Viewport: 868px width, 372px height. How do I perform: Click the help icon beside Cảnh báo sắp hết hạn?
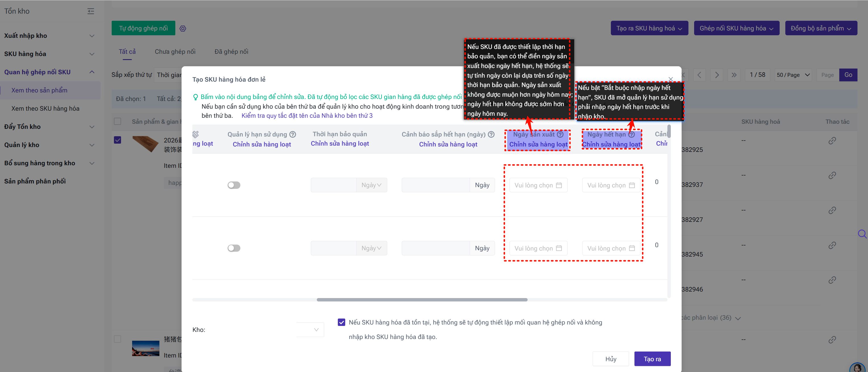(491, 134)
